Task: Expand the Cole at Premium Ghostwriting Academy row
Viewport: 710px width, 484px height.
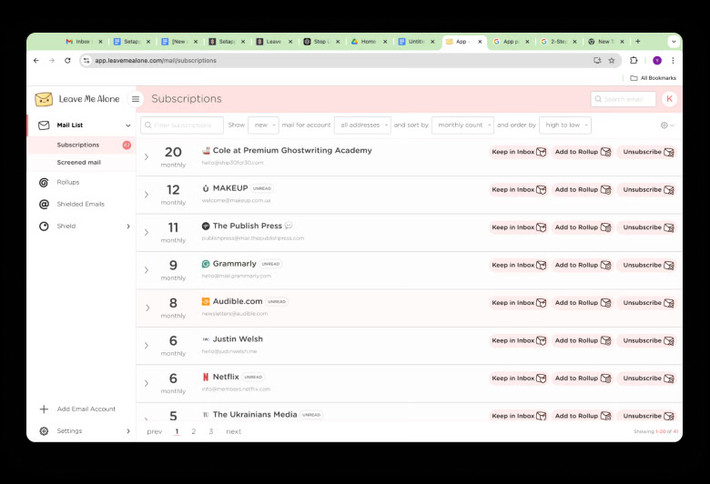Action: [x=146, y=157]
